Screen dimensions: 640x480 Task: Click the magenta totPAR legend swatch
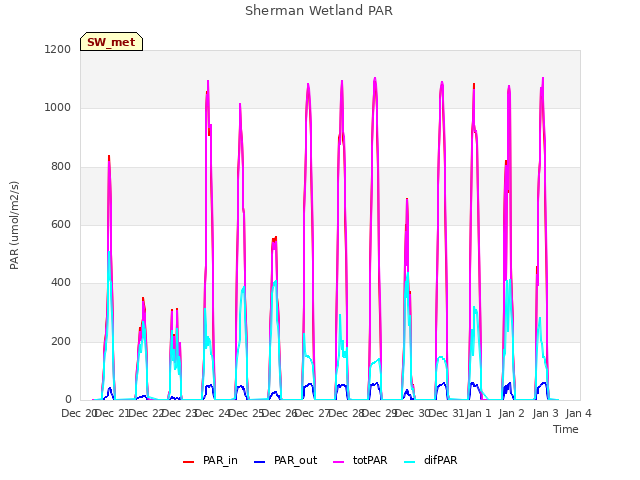[x=339, y=462]
